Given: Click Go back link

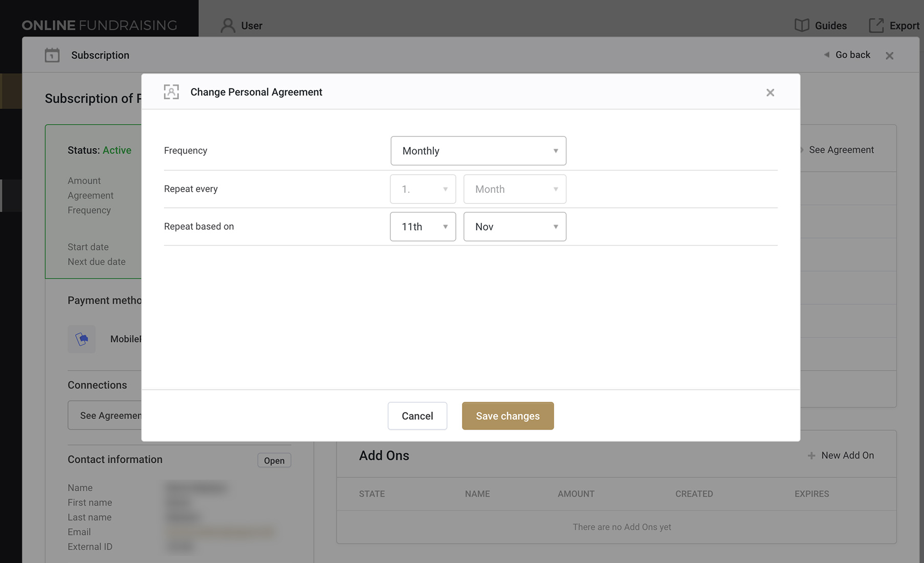Looking at the screenshot, I should 847,55.
